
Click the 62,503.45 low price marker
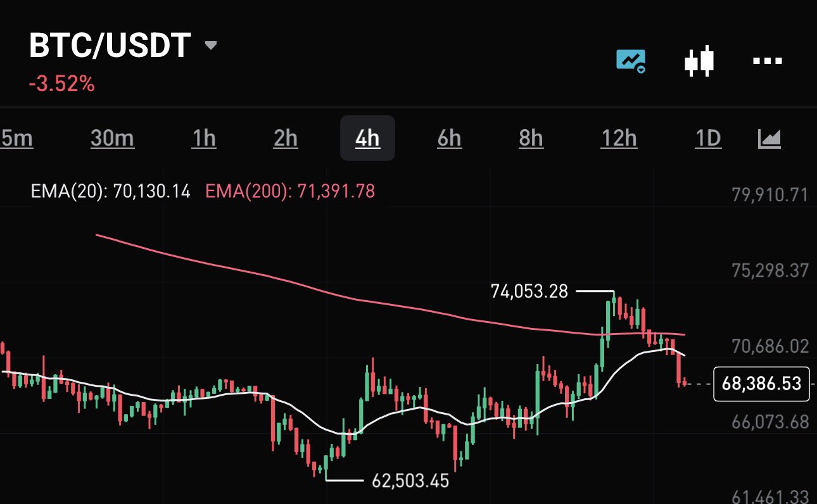coord(410,481)
